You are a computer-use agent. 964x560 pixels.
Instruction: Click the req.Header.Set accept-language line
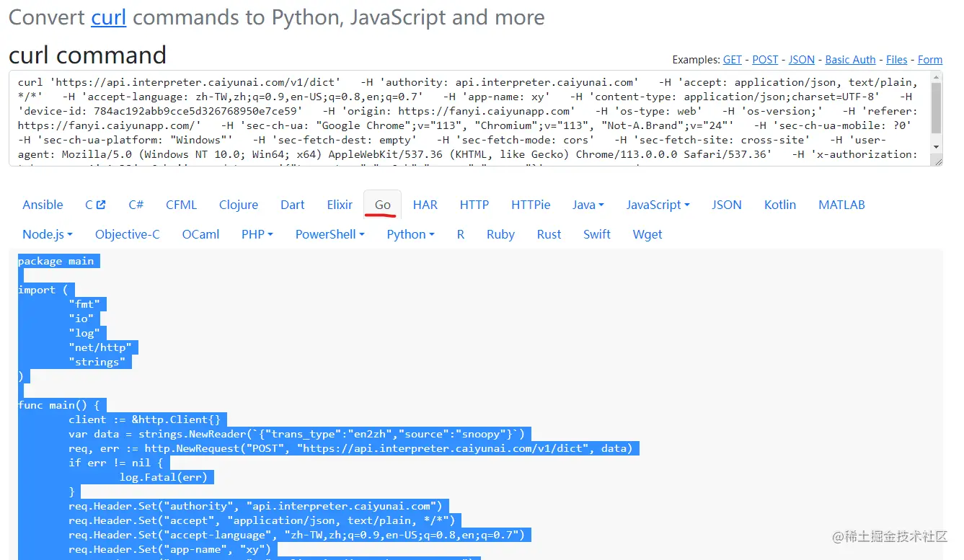[298, 535]
